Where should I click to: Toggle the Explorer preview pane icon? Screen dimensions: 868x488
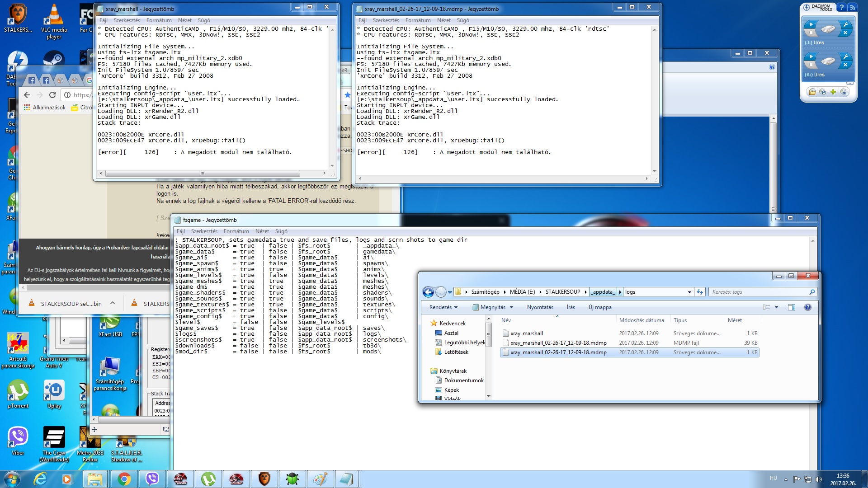pos(791,307)
